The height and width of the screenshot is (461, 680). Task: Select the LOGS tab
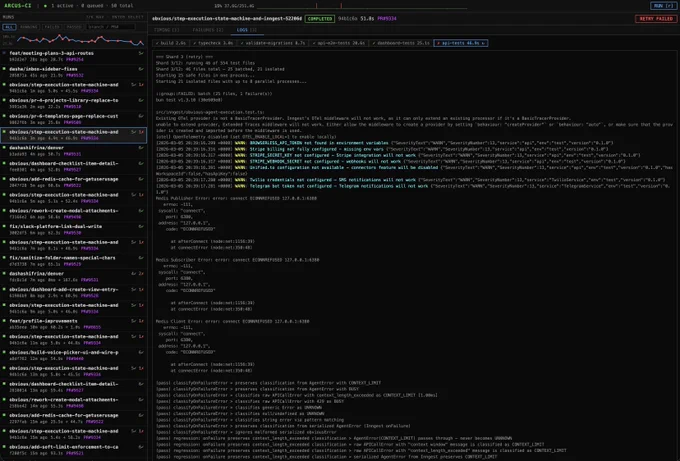pyautogui.click(x=246, y=30)
